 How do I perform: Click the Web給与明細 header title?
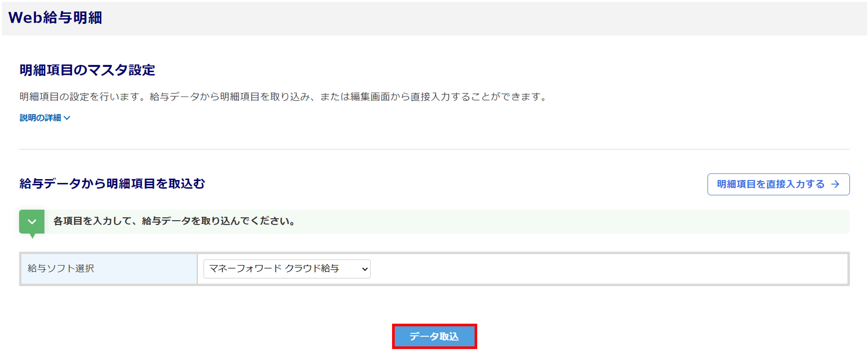point(55,17)
